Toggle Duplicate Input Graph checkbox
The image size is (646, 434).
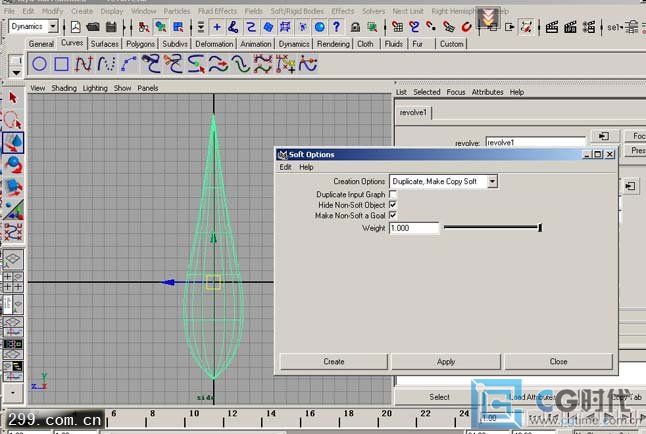393,194
